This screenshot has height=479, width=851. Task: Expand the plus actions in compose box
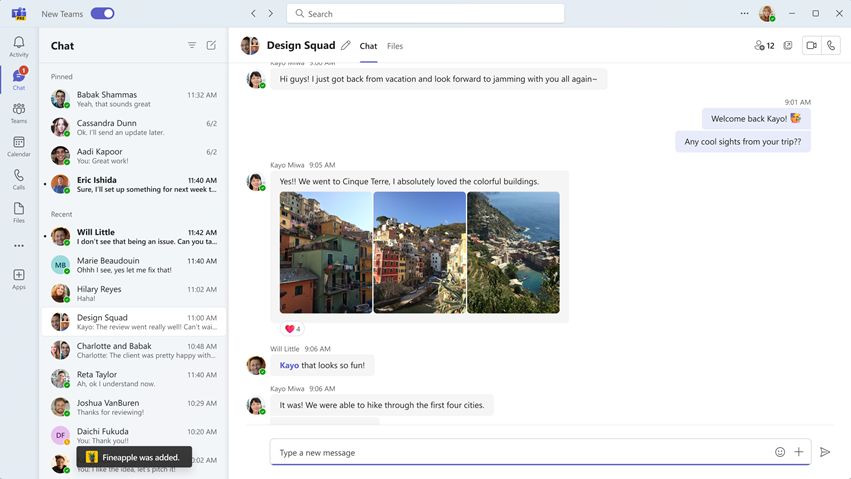pyautogui.click(x=799, y=452)
